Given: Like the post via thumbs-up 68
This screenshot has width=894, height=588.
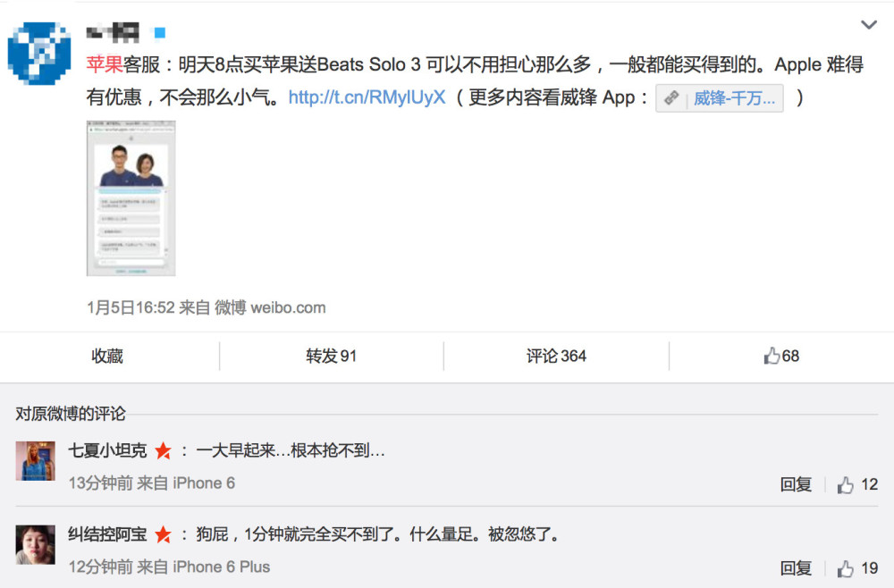Looking at the screenshot, I should (x=781, y=356).
